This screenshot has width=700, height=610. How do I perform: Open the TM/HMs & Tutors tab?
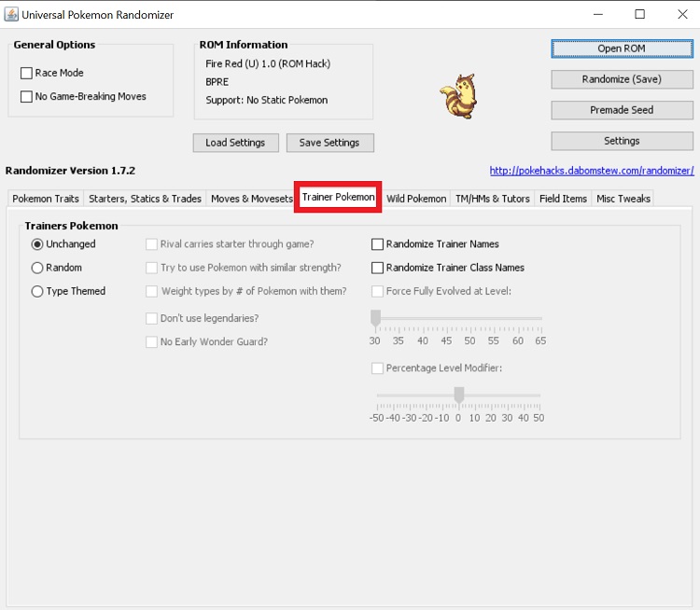(x=493, y=199)
